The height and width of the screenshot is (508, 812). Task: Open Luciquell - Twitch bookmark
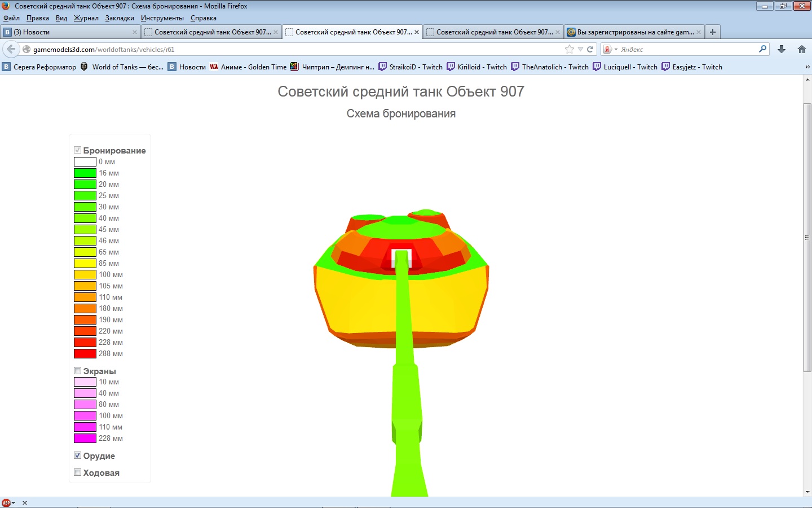[625, 67]
